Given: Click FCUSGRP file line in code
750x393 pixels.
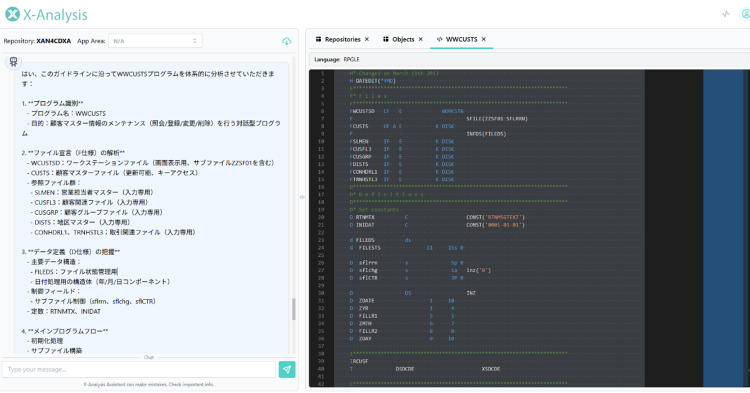Looking at the screenshot, I should [402, 156].
